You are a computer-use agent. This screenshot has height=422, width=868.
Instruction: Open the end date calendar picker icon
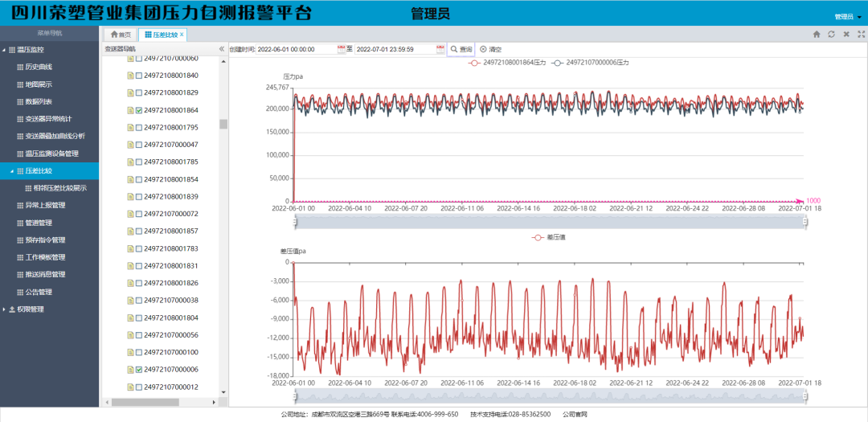[440, 49]
